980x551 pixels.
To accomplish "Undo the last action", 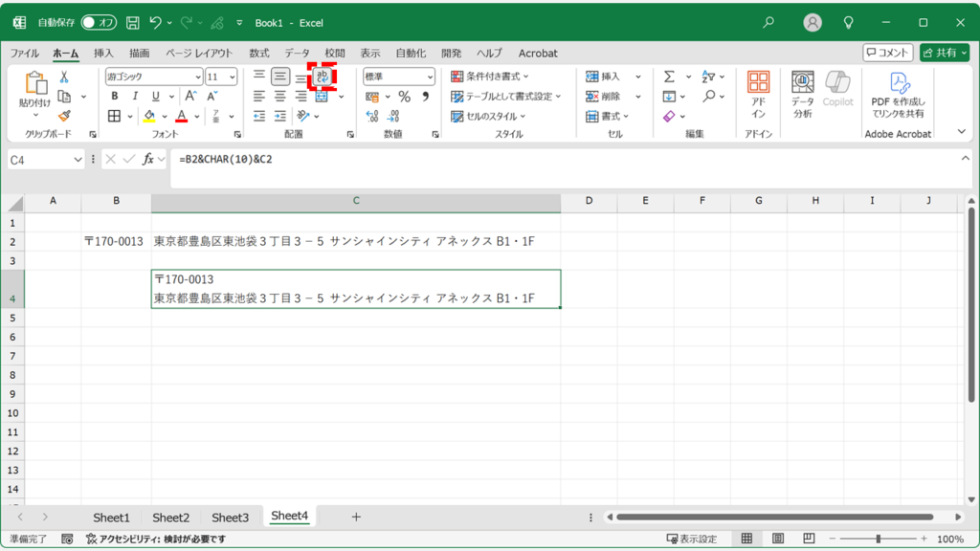I will coord(155,23).
